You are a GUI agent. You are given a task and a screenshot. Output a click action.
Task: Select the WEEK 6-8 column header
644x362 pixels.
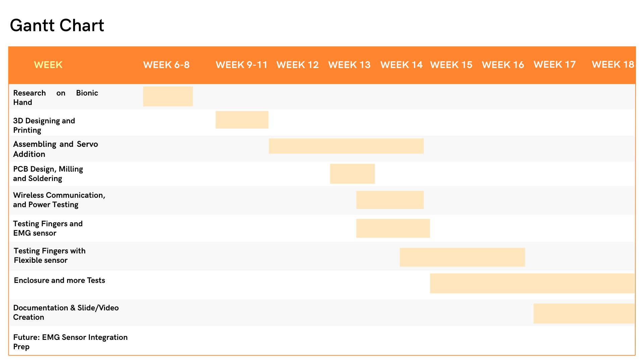(166, 65)
